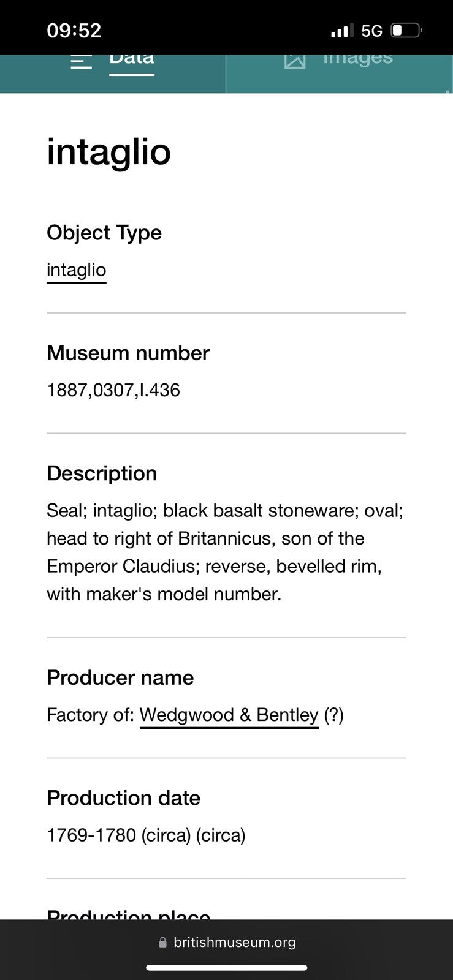Screen dimensions: 453x980
Task: Click the large intaglio page title
Action: [x=108, y=151]
